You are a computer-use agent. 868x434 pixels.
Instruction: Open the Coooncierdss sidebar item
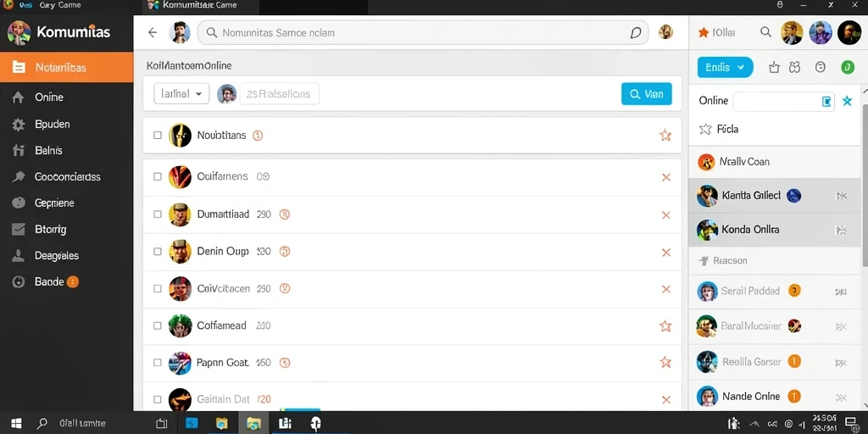point(66,177)
